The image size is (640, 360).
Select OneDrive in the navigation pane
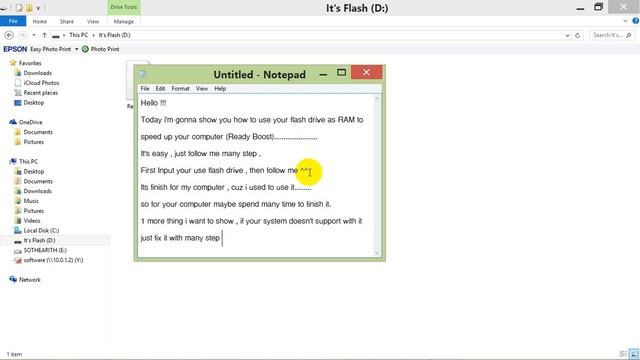[x=30, y=122]
